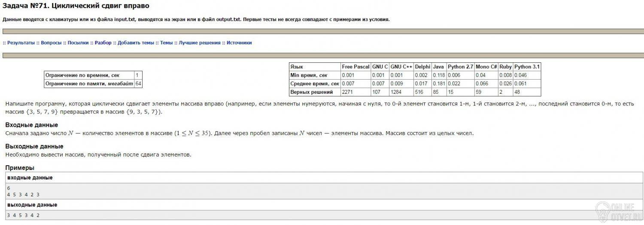Screen dimensions: 644x225
Task: Open the Разбор link
Action: (103, 43)
